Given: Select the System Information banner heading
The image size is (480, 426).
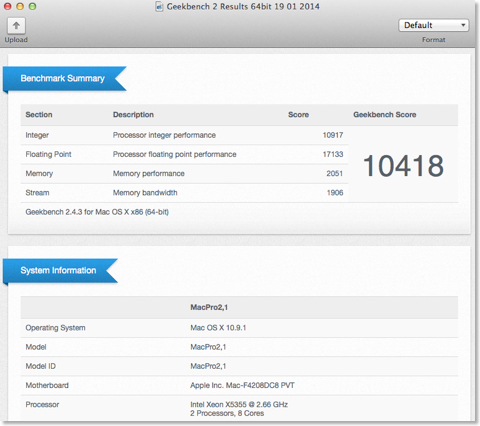Looking at the screenshot, I should click(x=58, y=270).
